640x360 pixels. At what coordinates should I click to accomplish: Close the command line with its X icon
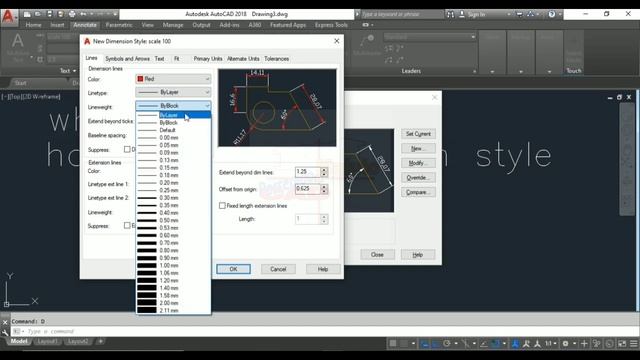[5, 322]
